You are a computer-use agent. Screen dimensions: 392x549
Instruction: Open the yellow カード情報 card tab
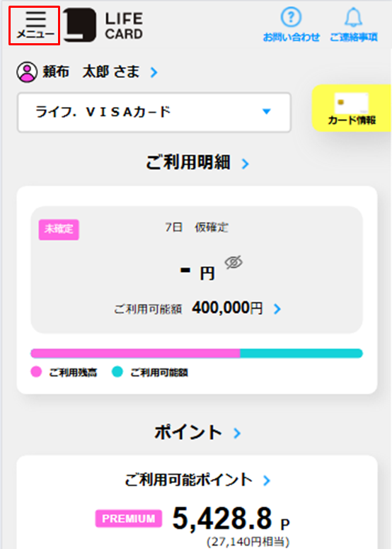352,108
